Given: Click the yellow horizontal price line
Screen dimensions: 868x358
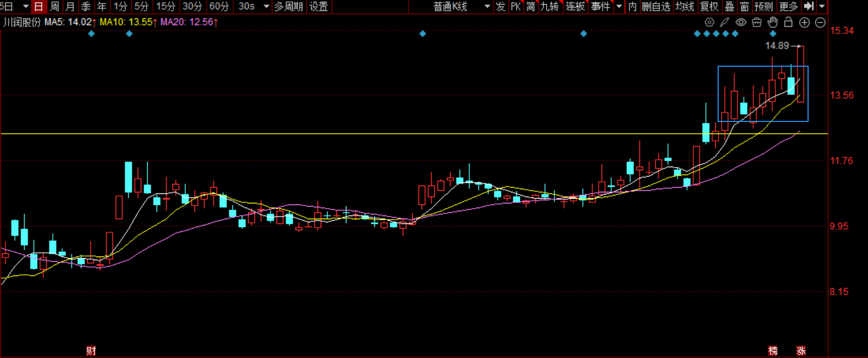Looking at the screenshot, I should tap(414, 134).
